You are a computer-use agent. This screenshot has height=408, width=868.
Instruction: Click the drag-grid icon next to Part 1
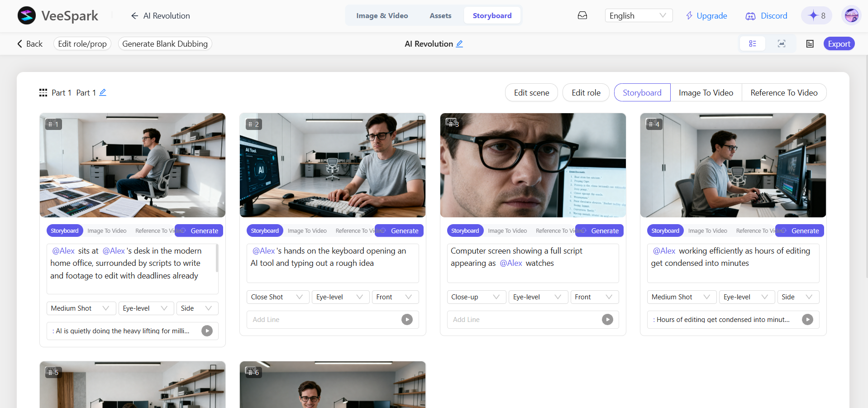pyautogui.click(x=43, y=93)
